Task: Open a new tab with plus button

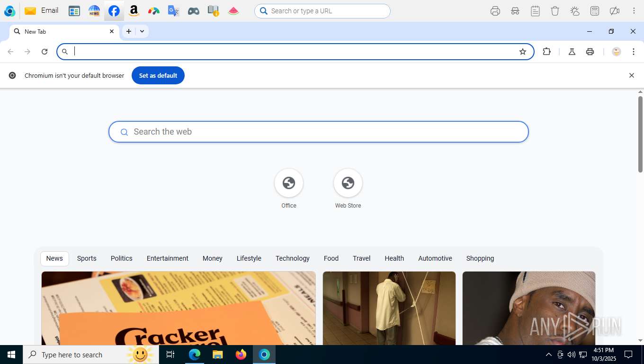Action: click(129, 31)
